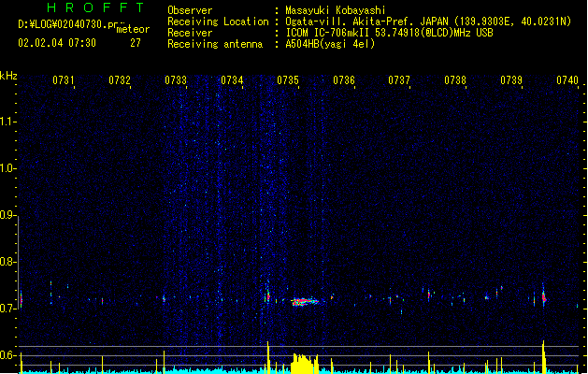Select antenna value A504HB(yagi 4el)
Image resolution: width=588 pixels, height=374 pixels.
tap(330, 44)
